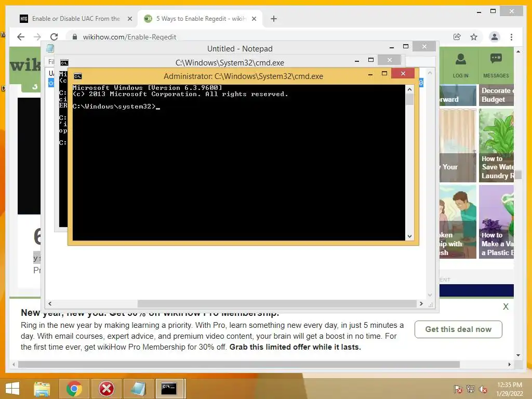This screenshot has height=399, width=532.
Task: Click the Administrator cmd scroll up arrow
Action: coord(409,89)
